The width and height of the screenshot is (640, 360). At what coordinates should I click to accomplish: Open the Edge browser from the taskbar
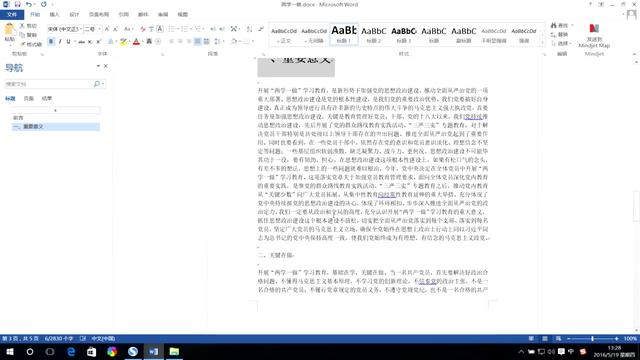tap(71, 351)
